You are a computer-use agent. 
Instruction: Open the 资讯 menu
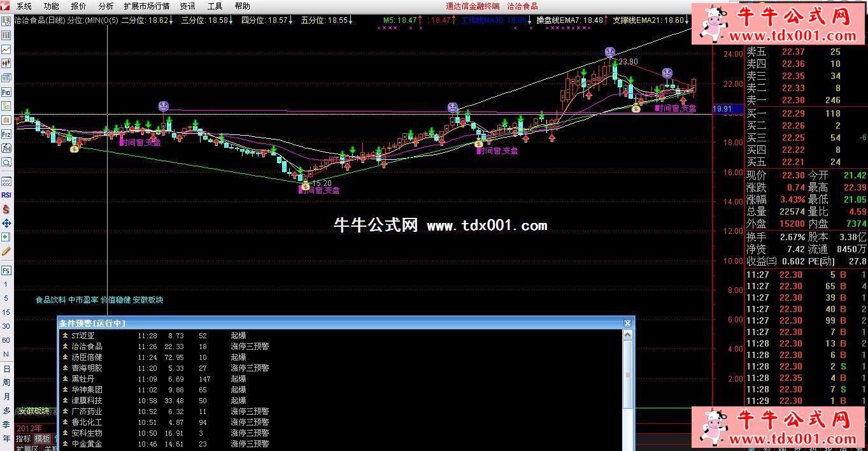pyautogui.click(x=187, y=6)
